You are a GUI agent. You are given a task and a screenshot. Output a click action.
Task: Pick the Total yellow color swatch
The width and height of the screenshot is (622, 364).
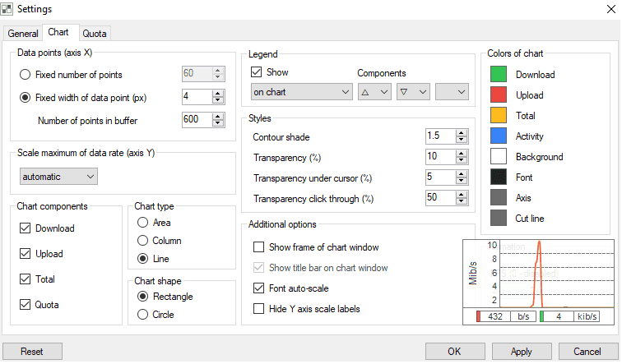click(498, 116)
